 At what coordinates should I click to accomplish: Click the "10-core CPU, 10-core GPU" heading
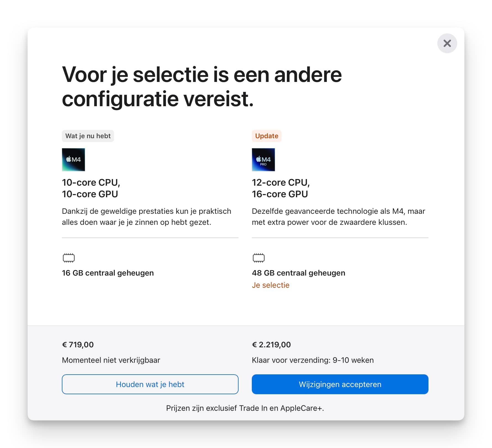coord(91,188)
